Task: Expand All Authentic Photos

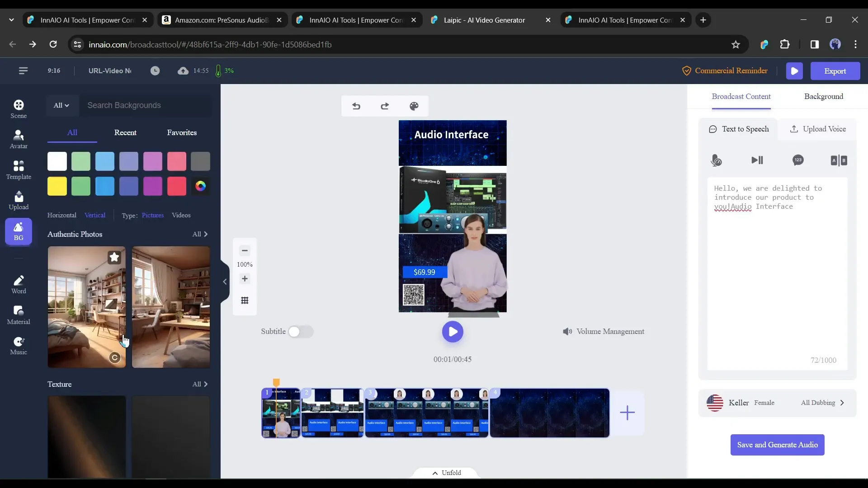Action: pos(200,234)
